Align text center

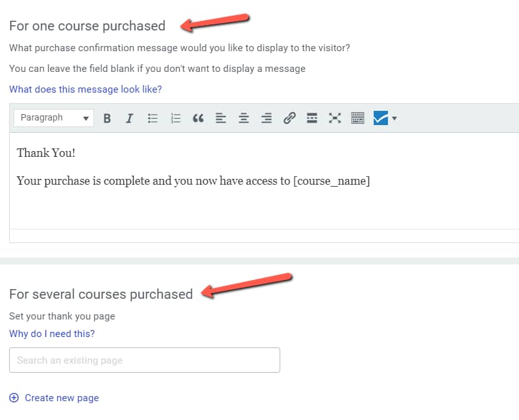click(244, 118)
